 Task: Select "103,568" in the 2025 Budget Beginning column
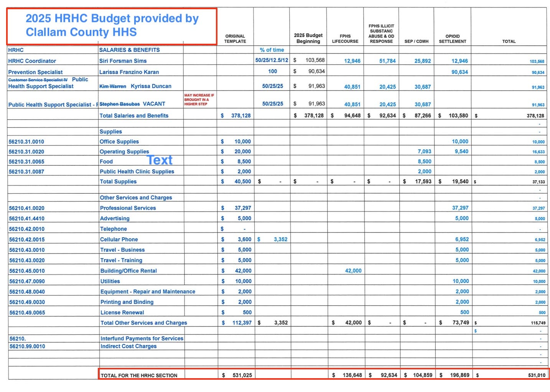pyautogui.click(x=315, y=60)
